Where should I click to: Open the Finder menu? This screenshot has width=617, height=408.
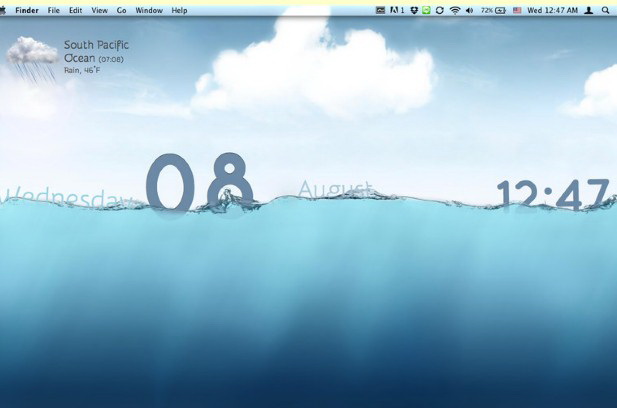tap(26, 9)
